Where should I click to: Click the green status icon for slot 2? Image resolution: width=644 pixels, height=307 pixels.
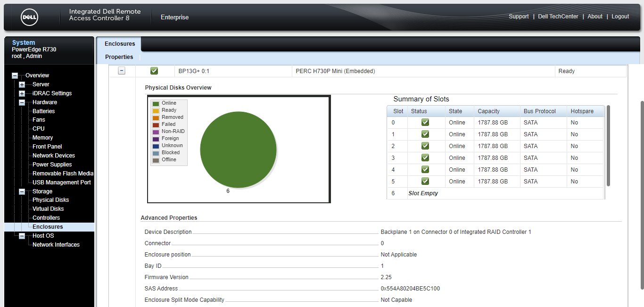(x=425, y=146)
